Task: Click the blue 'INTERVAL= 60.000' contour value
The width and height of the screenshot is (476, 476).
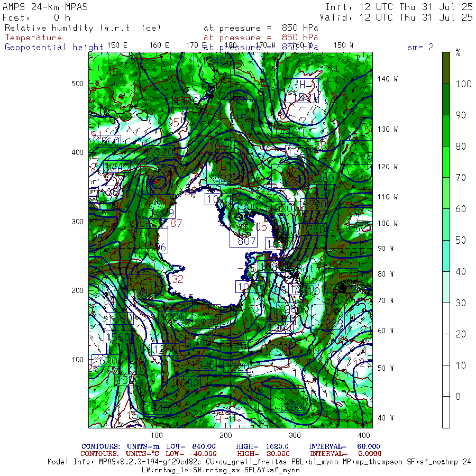Action: coord(344,446)
